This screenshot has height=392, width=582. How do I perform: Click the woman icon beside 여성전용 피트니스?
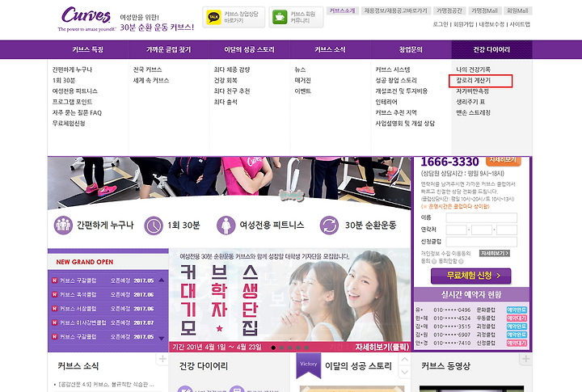(x=226, y=226)
